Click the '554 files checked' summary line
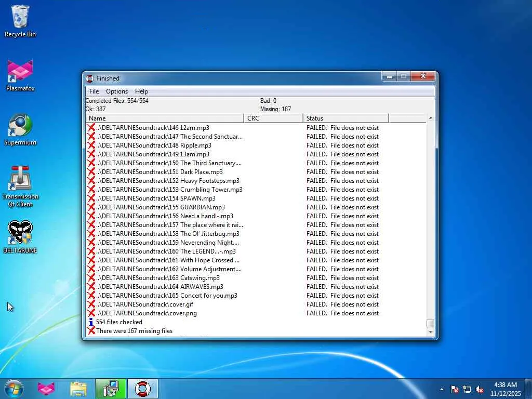Viewport: 532px width, 399px height. tap(119, 322)
